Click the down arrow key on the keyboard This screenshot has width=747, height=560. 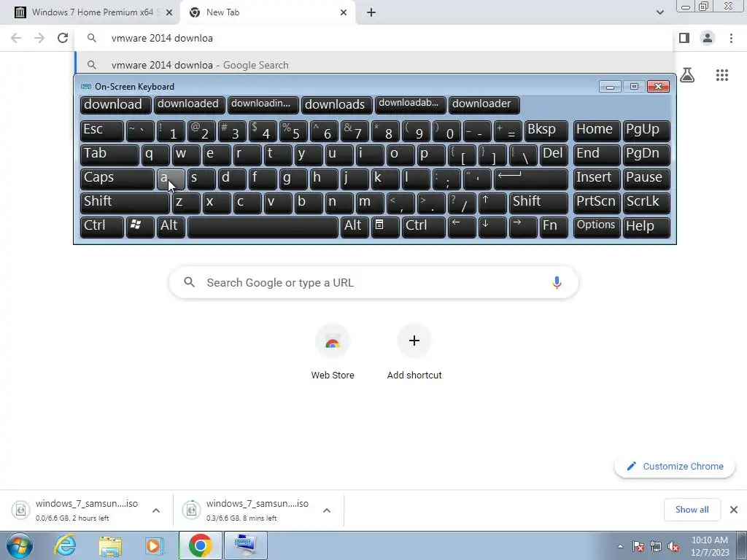point(492,227)
